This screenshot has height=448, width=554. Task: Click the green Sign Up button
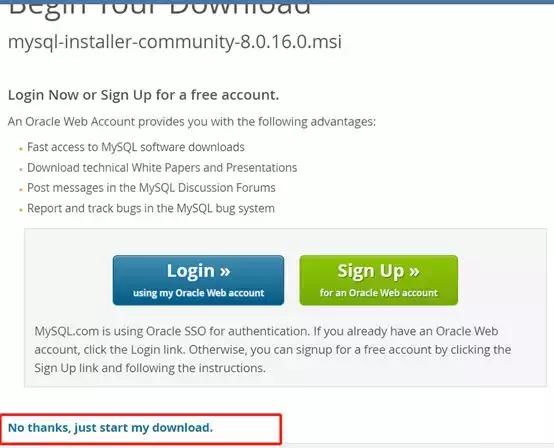(379, 280)
